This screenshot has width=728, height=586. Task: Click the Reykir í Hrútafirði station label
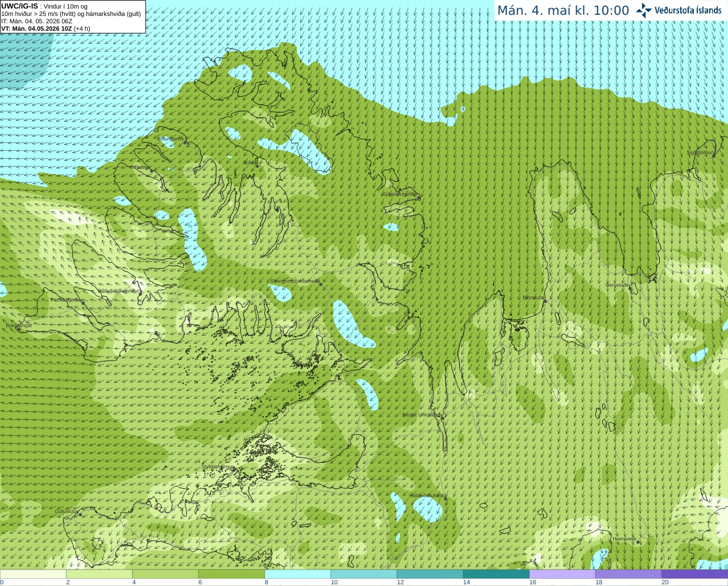422,415
